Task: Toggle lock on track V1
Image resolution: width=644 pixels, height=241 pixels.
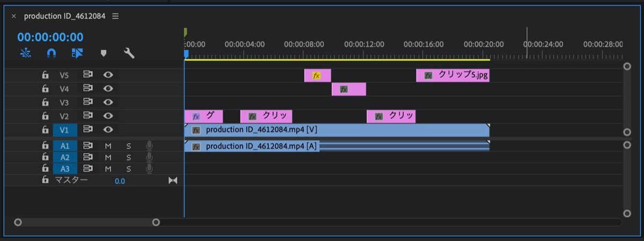Action: 46,129
